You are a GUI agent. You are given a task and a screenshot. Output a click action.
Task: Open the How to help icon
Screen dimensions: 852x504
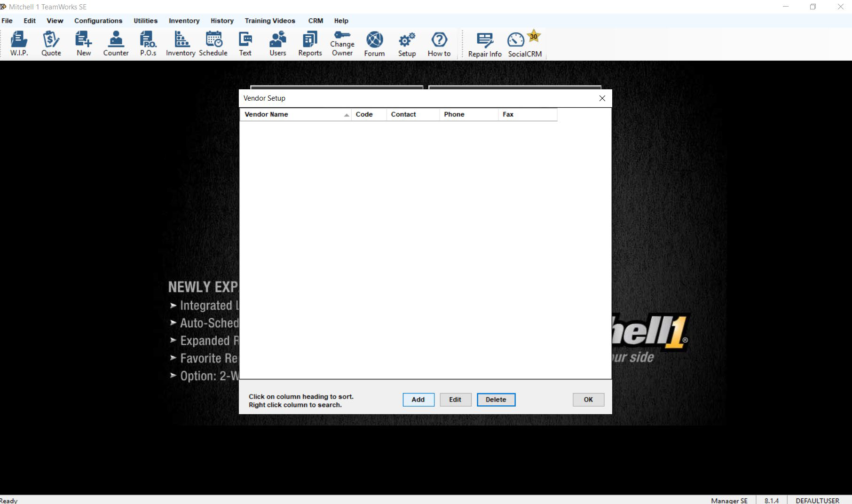pyautogui.click(x=438, y=43)
